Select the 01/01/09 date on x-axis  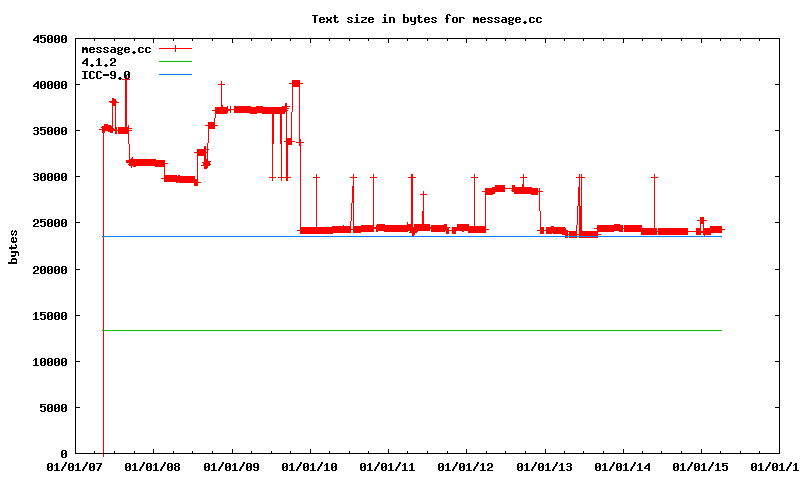tap(231, 467)
